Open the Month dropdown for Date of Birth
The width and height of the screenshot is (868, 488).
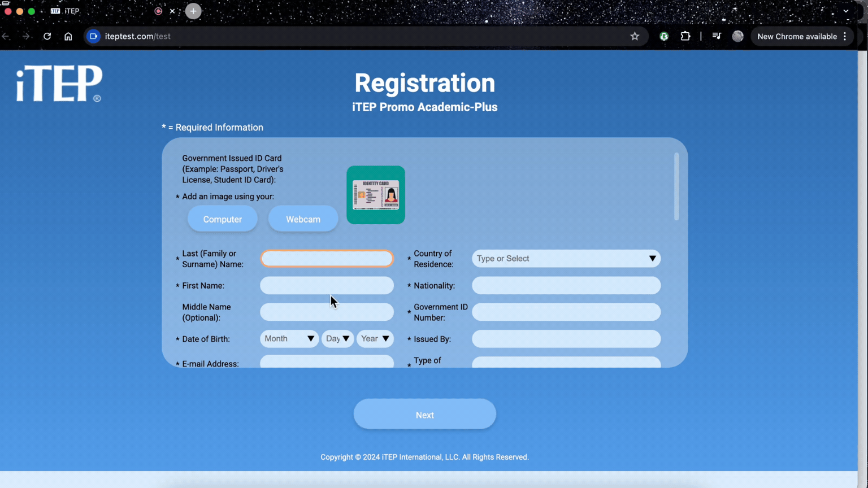pos(289,339)
